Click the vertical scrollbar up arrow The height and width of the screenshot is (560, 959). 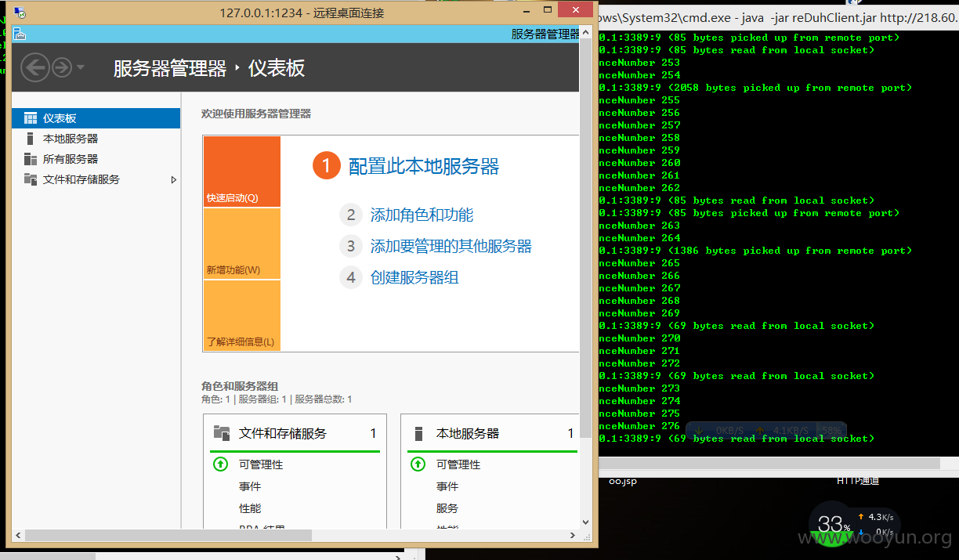click(585, 33)
